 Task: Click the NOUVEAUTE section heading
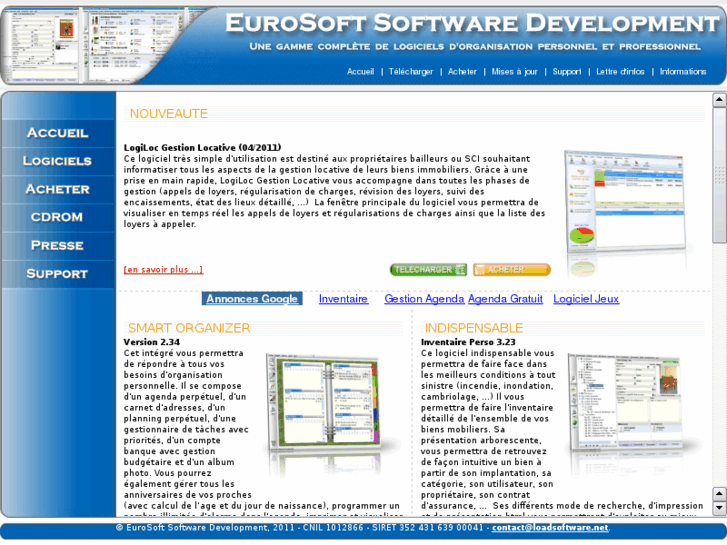[x=169, y=114]
